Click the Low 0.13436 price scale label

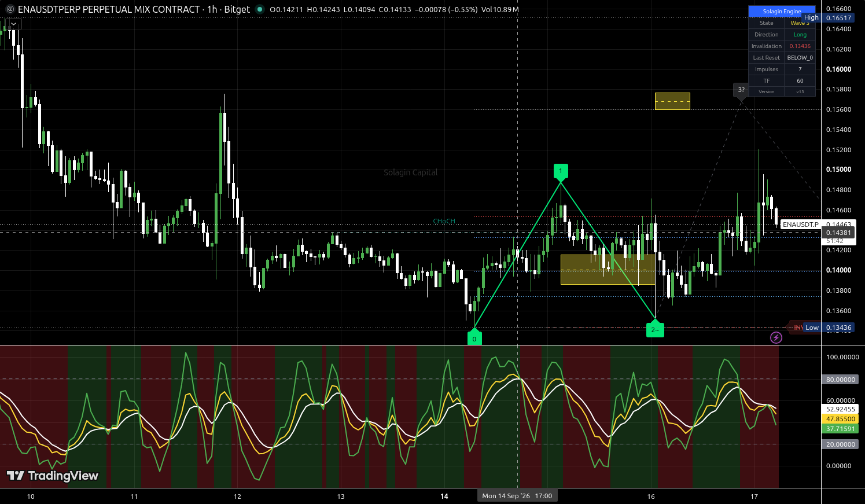pos(829,328)
